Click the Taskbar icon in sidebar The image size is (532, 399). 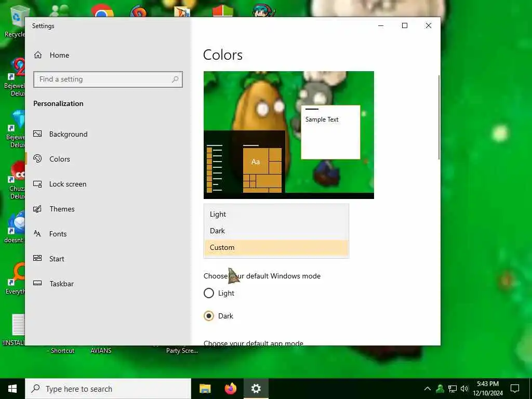point(37,283)
